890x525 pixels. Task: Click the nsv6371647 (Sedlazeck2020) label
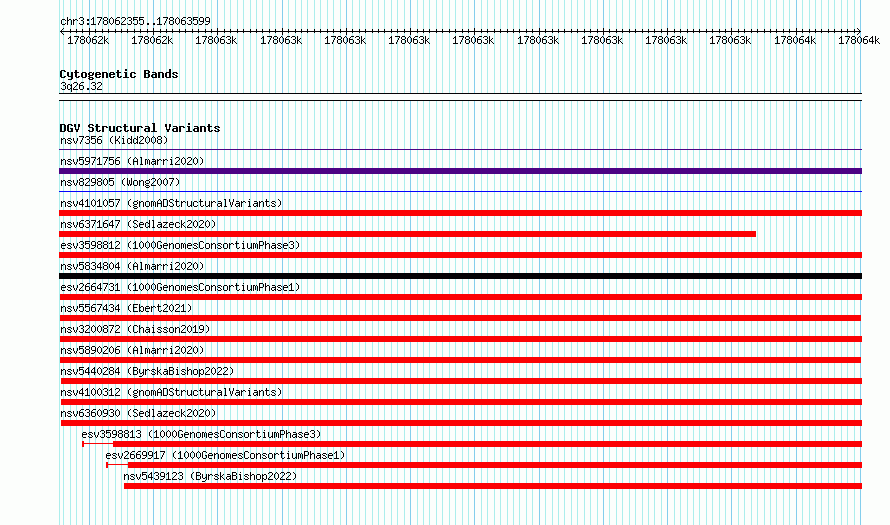pos(138,224)
